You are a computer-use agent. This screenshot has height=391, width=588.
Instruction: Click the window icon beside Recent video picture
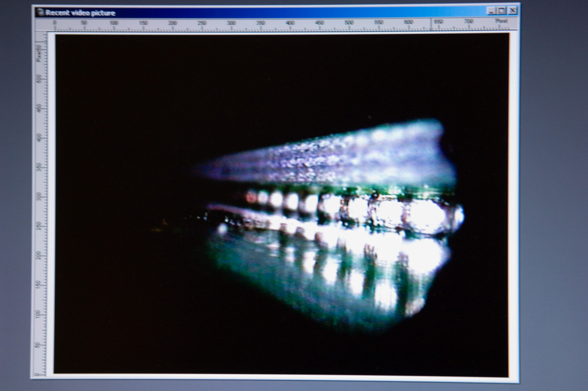coord(40,12)
